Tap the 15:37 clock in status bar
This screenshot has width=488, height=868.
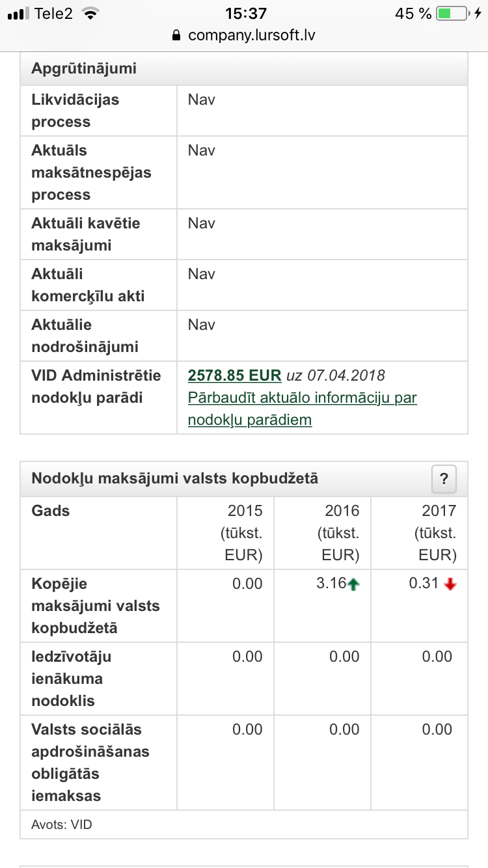(245, 13)
